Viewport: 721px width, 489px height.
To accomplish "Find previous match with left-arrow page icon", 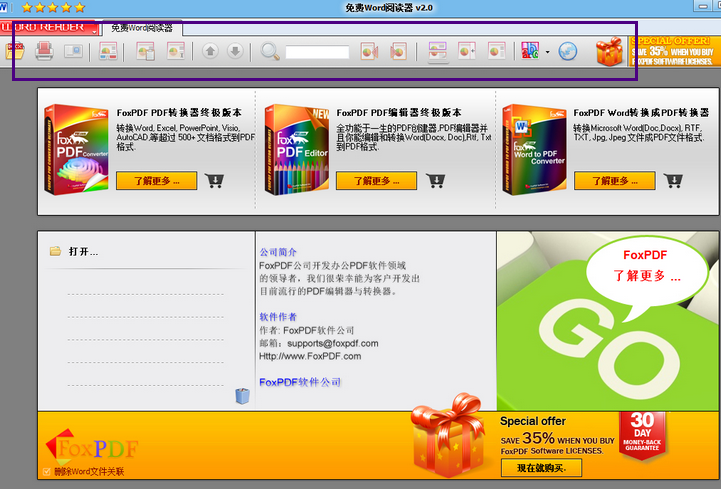I will (369, 51).
